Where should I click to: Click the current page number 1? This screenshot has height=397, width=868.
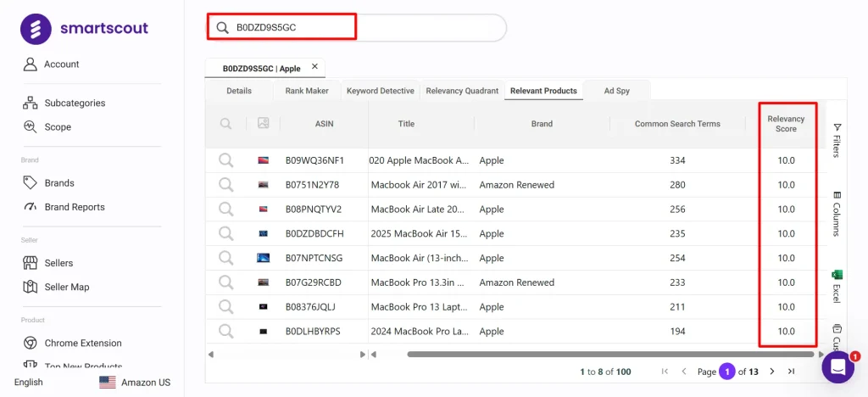(x=726, y=372)
